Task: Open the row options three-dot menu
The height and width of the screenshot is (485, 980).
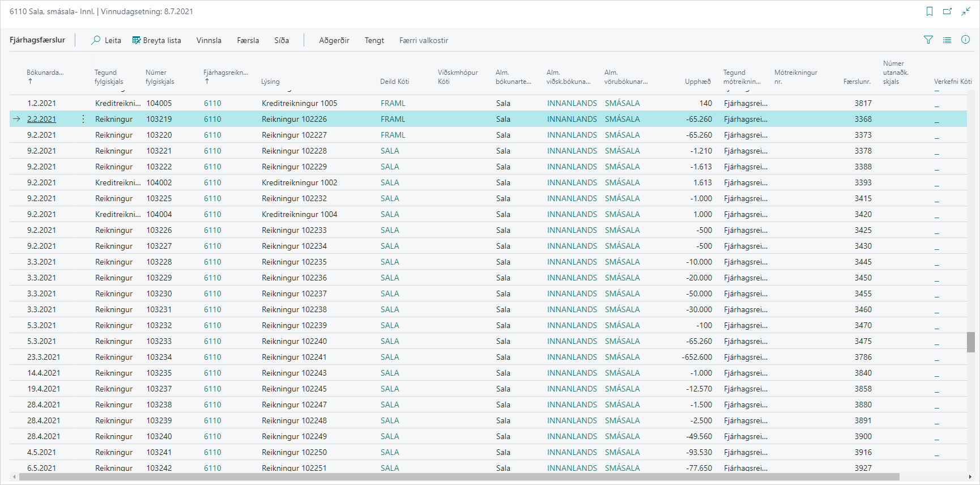Action: pyautogui.click(x=83, y=119)
